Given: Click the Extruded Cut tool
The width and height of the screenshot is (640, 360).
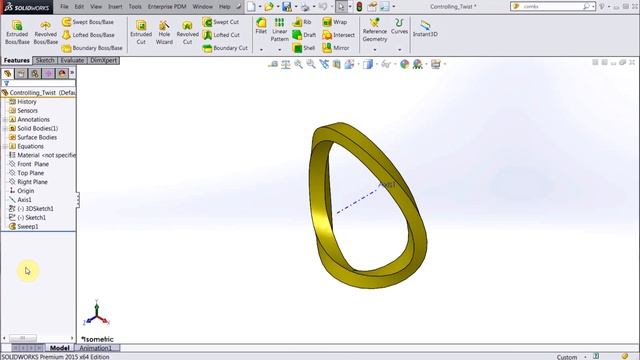Looking at the screenshot, I should [x=141, y=32].
